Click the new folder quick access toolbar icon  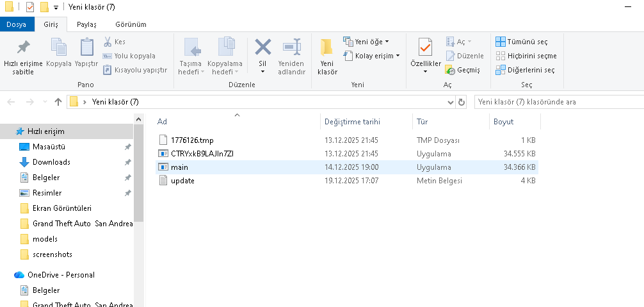[x=44, y=7]
